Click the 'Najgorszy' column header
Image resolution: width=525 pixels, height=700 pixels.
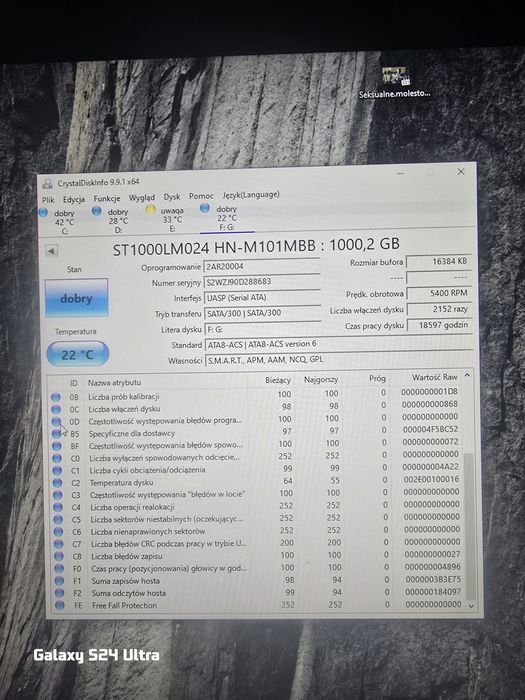click(321, 380)
